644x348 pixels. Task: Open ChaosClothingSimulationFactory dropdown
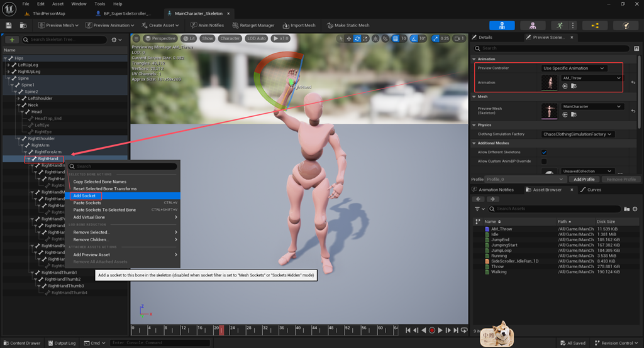577,134
